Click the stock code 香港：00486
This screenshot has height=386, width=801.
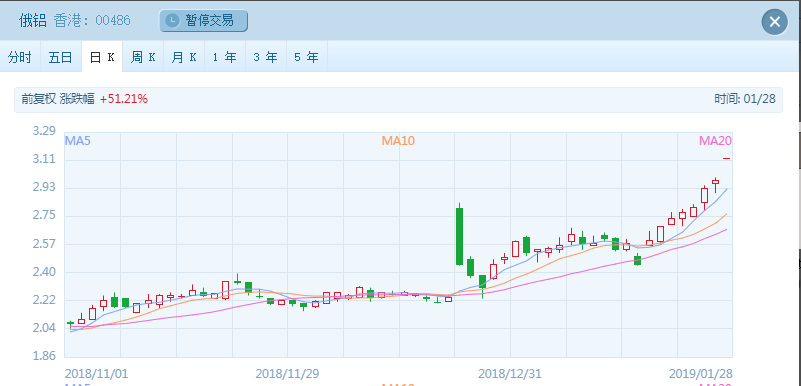(x=92, y=21)
